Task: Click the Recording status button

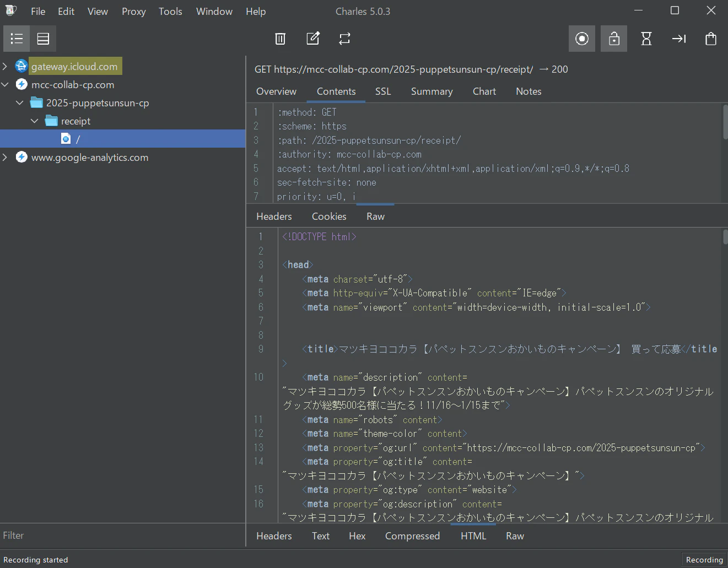Action: point(704,560)
